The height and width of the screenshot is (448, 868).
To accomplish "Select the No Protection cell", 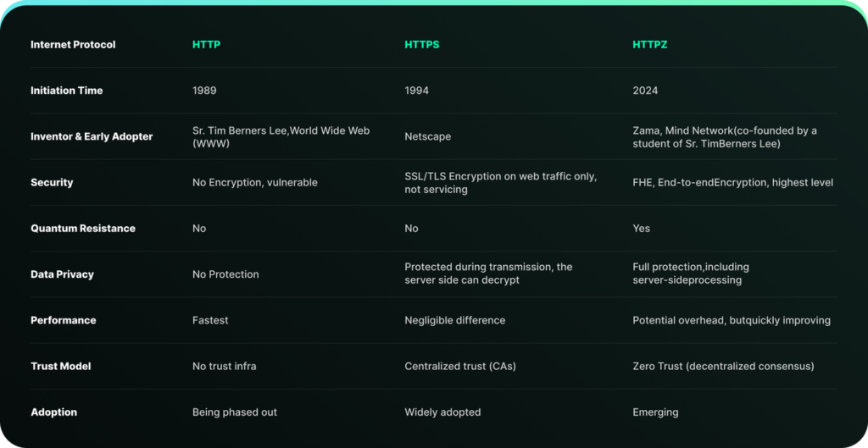I will point(225,274).
